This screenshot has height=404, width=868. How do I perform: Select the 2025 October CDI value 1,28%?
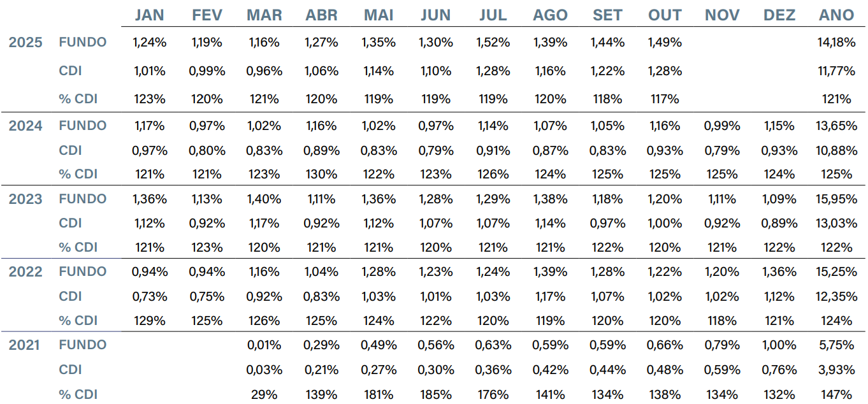pos(665,71)
